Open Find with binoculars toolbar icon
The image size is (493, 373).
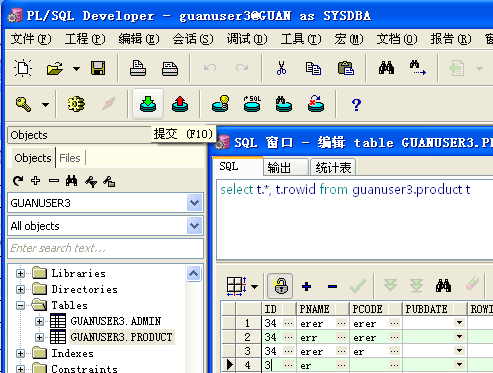click(x=386, y=68)
